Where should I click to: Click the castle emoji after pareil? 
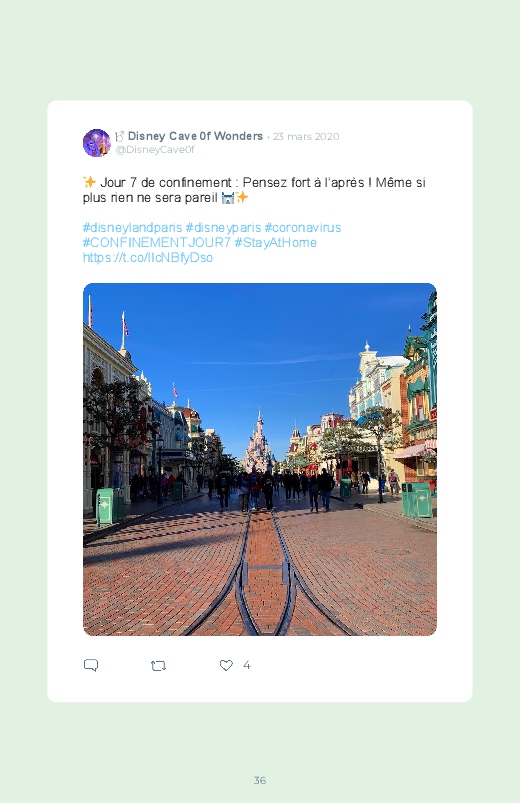pyautogui.click(x=227, y=198)
